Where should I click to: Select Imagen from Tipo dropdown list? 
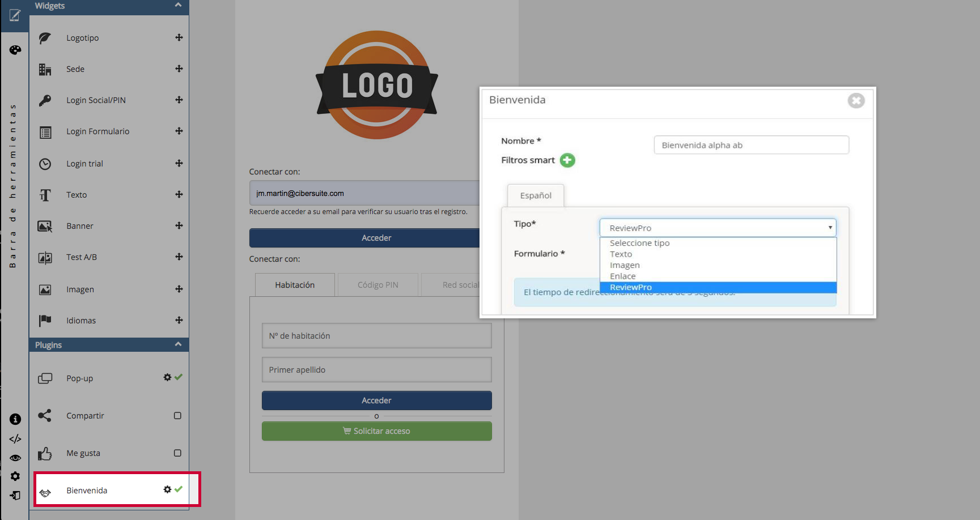click(x=625, y=265)
